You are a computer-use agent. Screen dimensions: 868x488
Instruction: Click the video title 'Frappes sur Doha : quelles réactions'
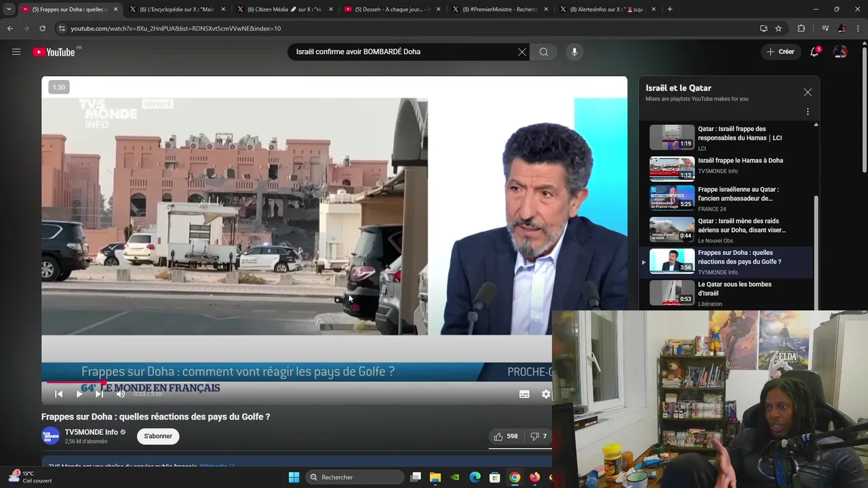click(x=155, y=417)
